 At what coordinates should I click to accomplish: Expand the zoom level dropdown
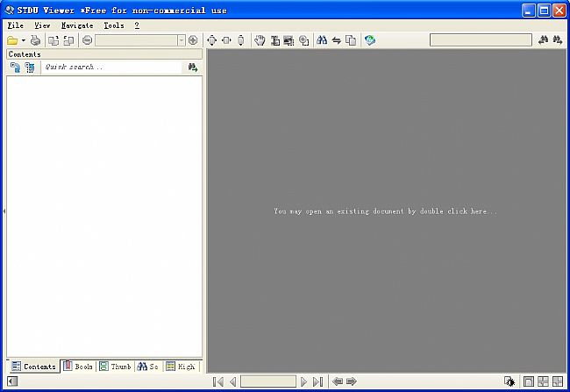(x=182, y=40)
